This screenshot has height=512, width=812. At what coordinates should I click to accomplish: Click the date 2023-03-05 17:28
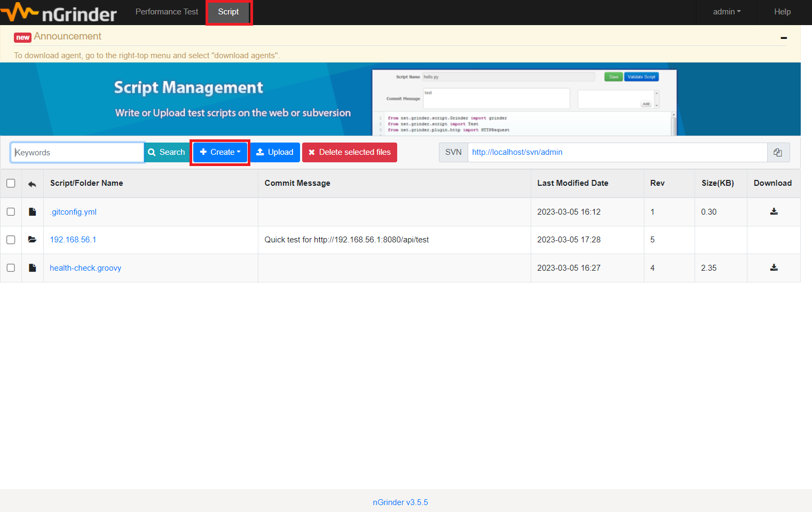[569, 240]
